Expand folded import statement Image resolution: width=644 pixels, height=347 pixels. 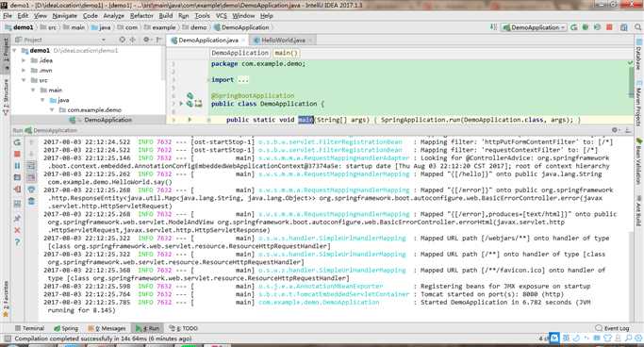point(242,79)
